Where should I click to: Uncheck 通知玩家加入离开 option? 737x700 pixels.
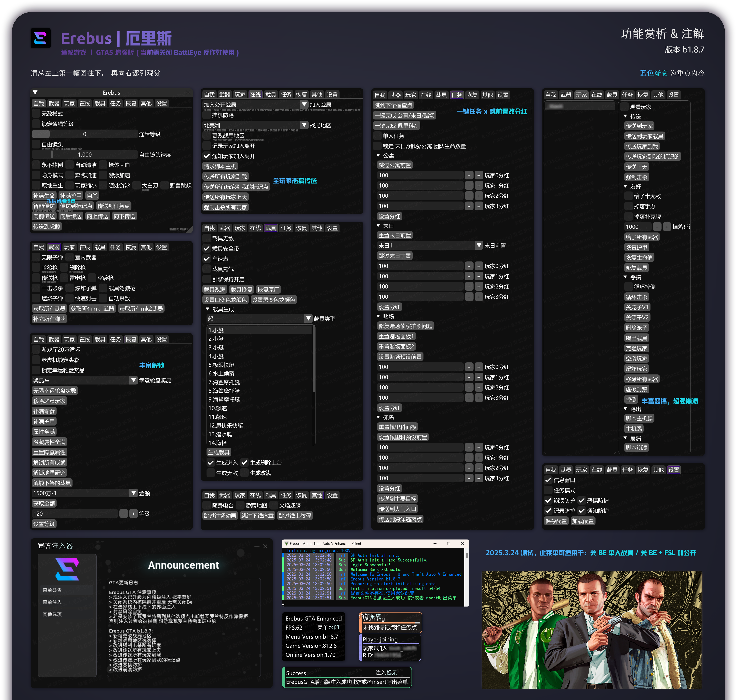click(x=207, y=156)
